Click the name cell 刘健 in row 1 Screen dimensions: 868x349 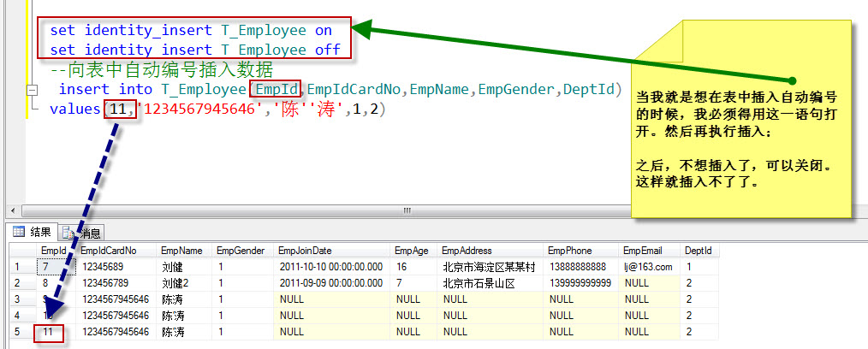tap(184, 267)
